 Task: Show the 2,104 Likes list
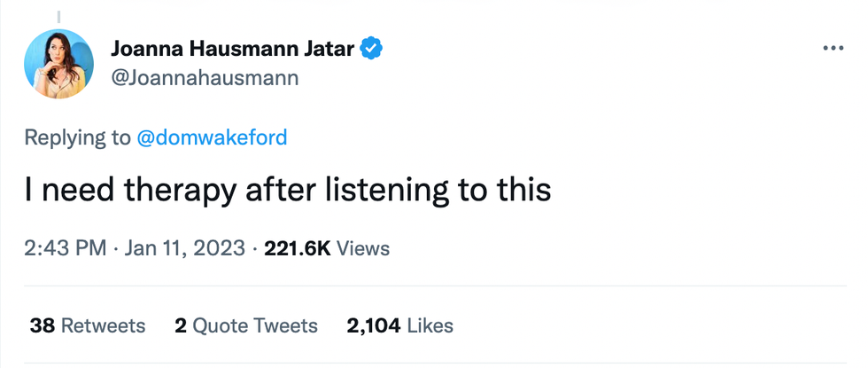(399, 325)
